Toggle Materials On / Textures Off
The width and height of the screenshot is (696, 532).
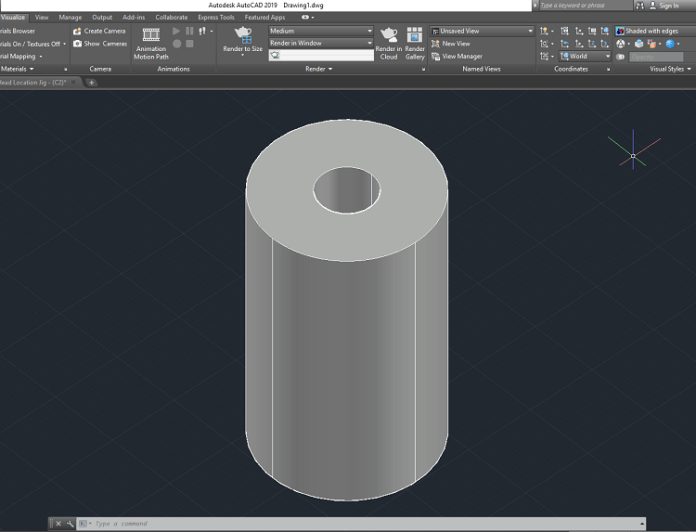coord(30,44)
